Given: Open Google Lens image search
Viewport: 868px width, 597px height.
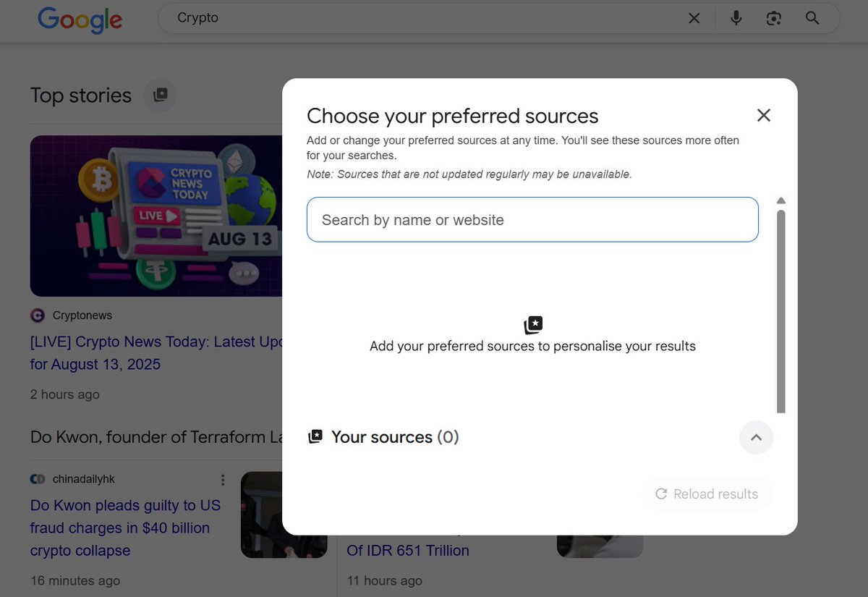Looking at the screenshot, I should pyautogui.click(x=774, y=18).
